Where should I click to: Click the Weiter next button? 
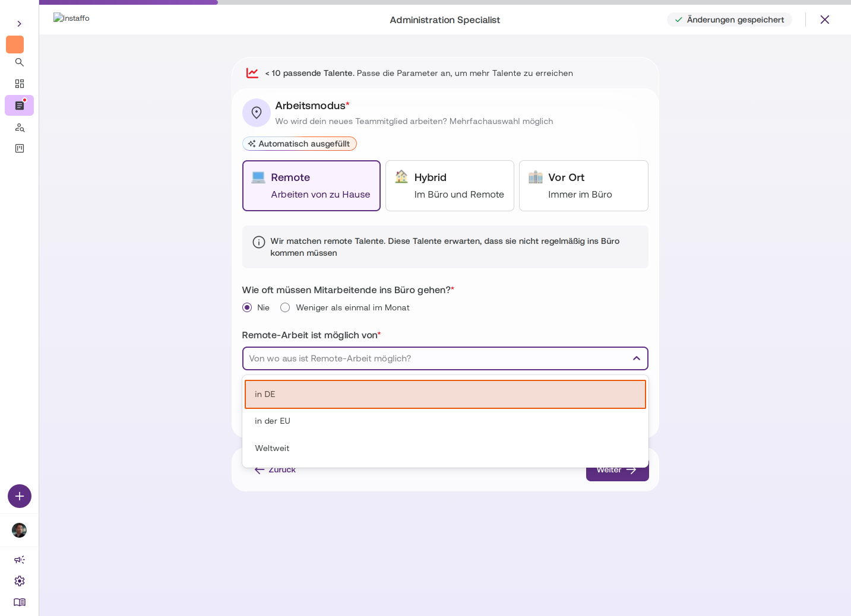coord(618,470)
